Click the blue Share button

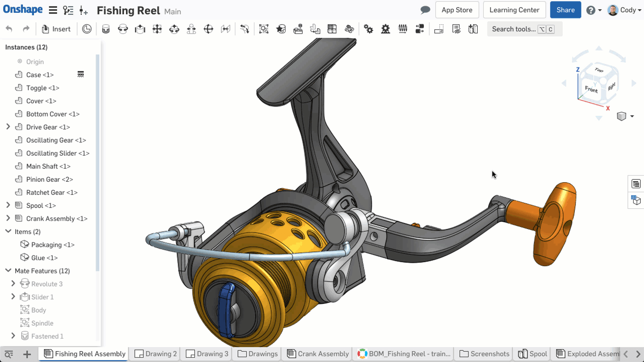[565, 10]
